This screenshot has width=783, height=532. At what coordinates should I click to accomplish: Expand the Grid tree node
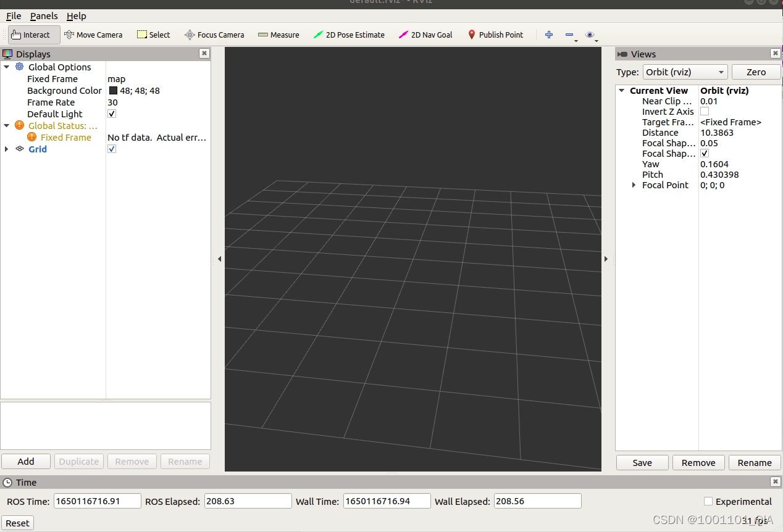click(7, 149)
